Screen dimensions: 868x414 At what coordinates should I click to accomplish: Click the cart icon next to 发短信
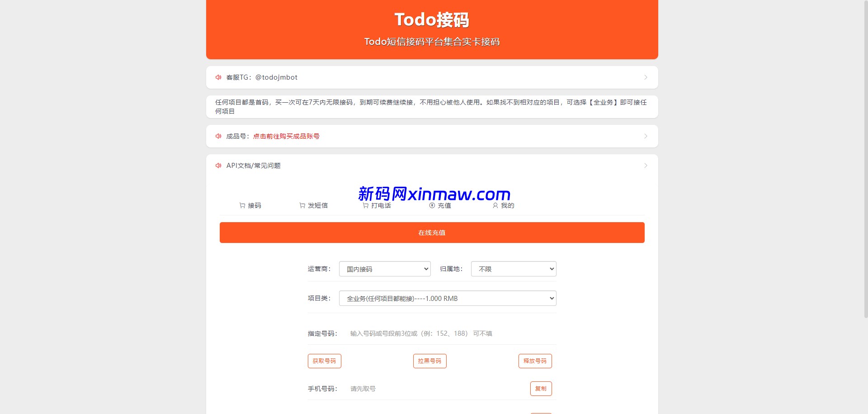point(302,205)
